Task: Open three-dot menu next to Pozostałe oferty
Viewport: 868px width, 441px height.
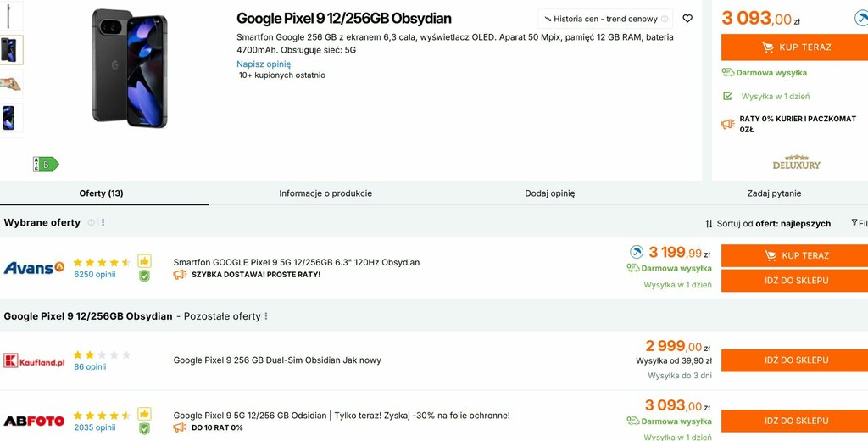Action: click(x=266, y=316)
